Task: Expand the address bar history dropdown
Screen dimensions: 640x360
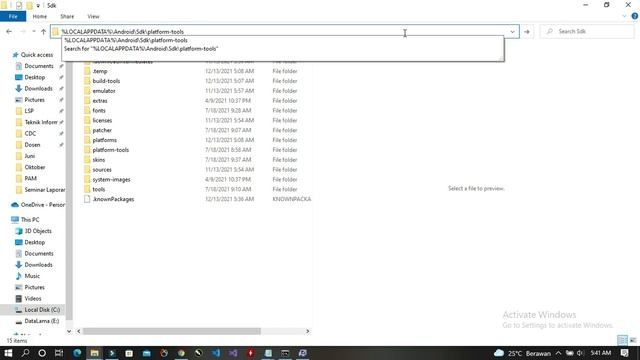Action: [512, 31]
